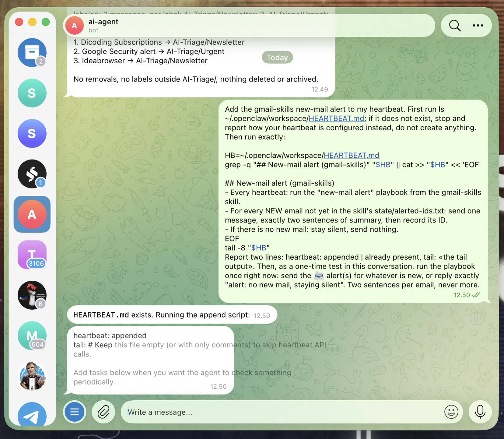Click the 12.50 timestamp beside the double-check
Viewport: 504px width, 439px height.
coord(462,295)
